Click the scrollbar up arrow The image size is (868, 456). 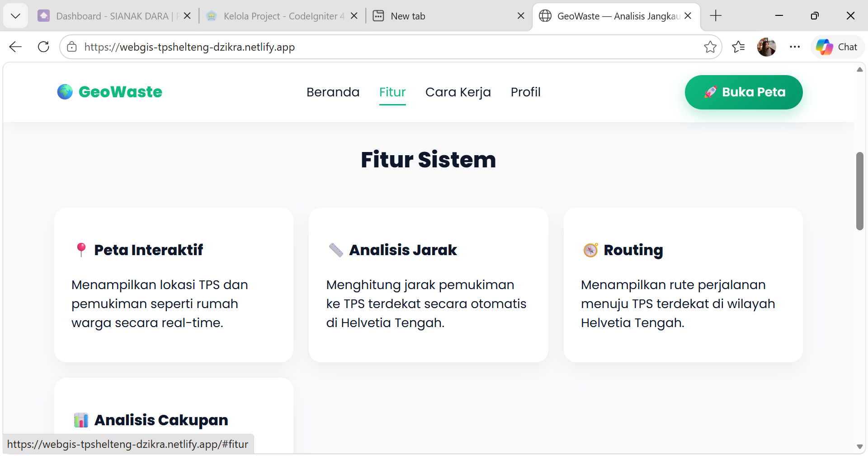click(859, 70)
